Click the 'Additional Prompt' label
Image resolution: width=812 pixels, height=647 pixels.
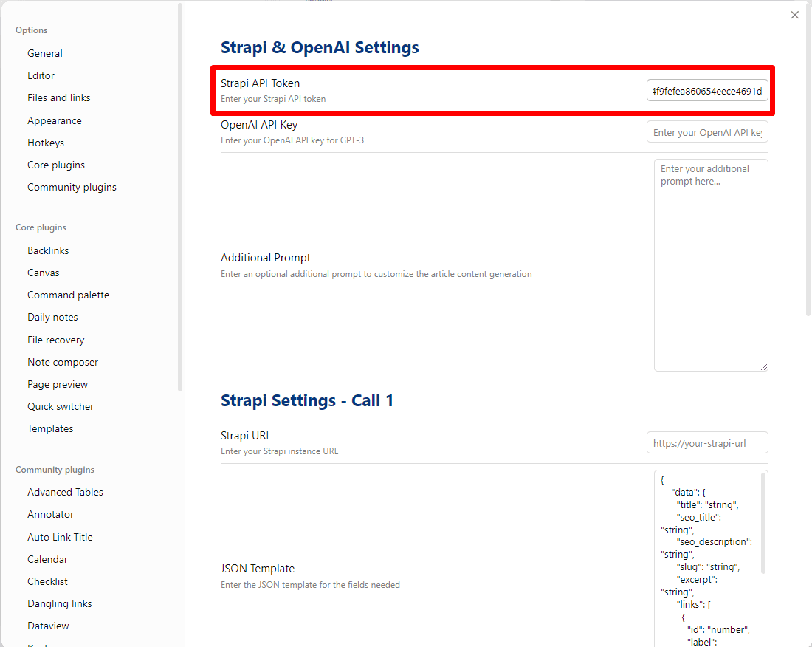click(265, 258)
